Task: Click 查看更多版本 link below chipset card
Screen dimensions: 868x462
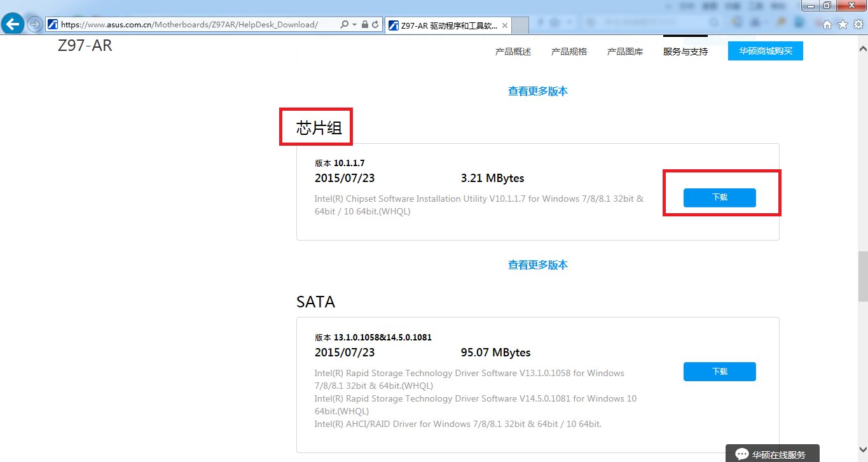Action: (x=538, y=265)
